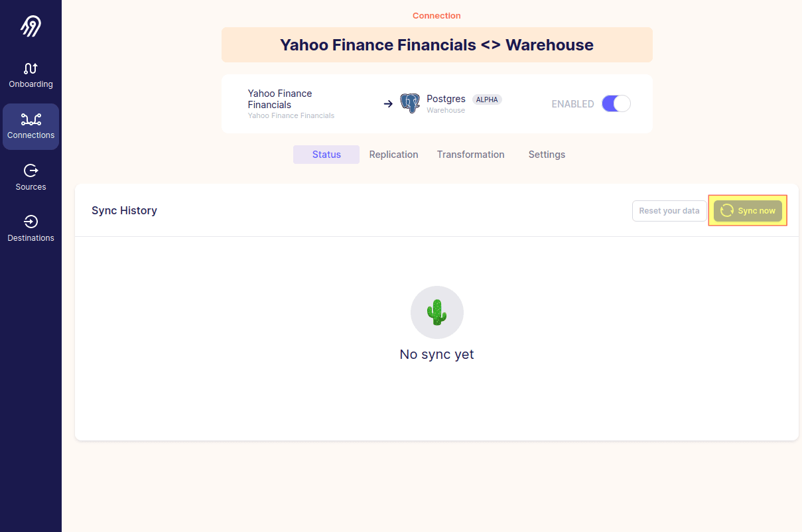Click the Sync now button
The width and height of the screenshot is (802, 532).
click(x=748, y=211)
